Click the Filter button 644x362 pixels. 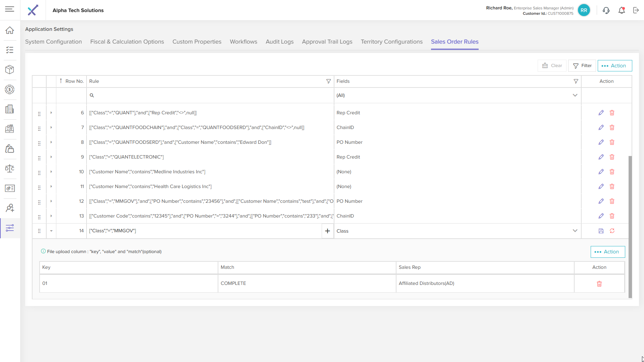coord(582,66)
